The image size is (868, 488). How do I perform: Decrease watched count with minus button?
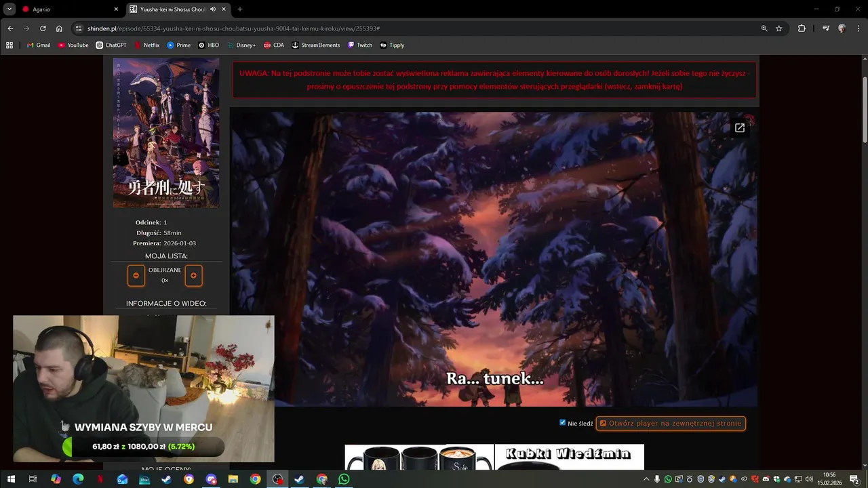click(136, 275)
